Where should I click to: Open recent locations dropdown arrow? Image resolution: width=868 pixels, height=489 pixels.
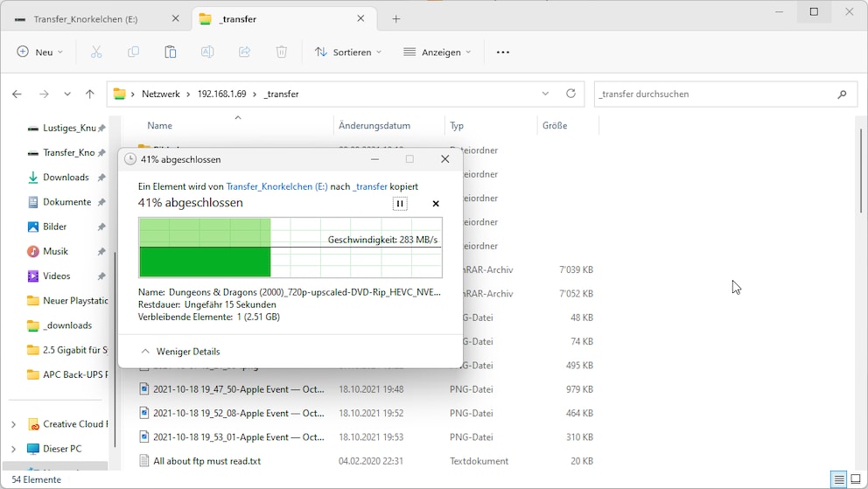pos(67,94)
